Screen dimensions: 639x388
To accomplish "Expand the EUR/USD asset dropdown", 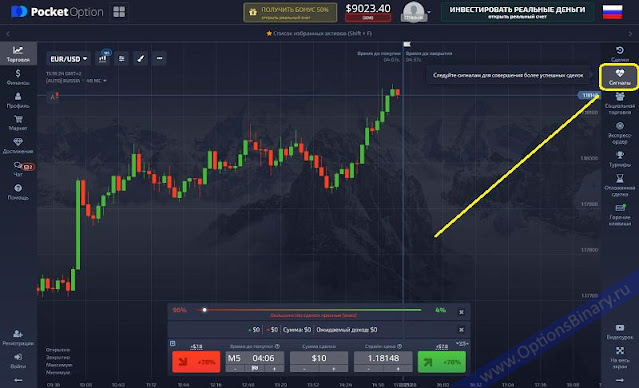I will click(68, 59).
